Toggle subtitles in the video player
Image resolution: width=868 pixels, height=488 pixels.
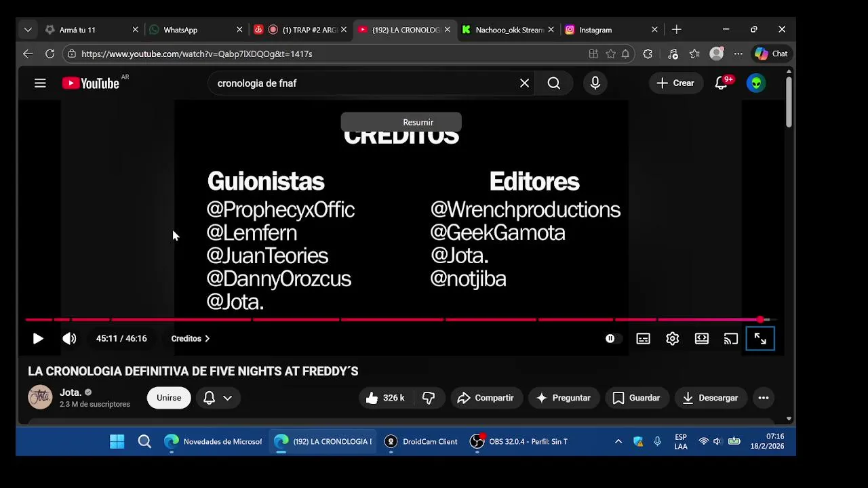[643, 338]
